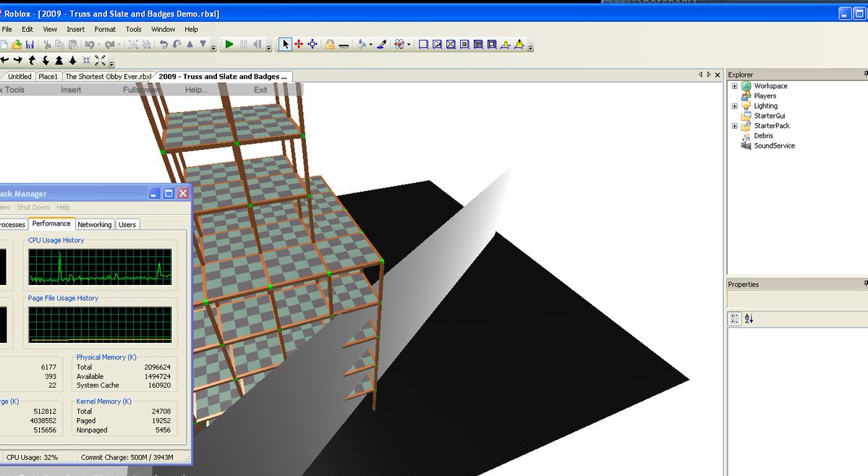The image size is (868, 476).
Task: Open the Edit menu
Action: [27, 30]
